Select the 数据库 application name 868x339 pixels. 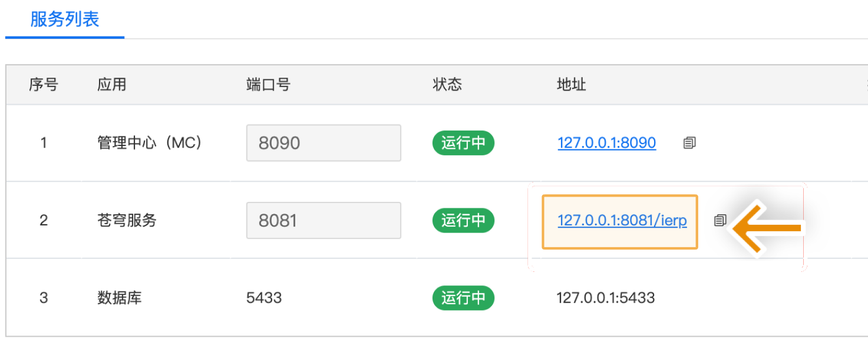120,298
